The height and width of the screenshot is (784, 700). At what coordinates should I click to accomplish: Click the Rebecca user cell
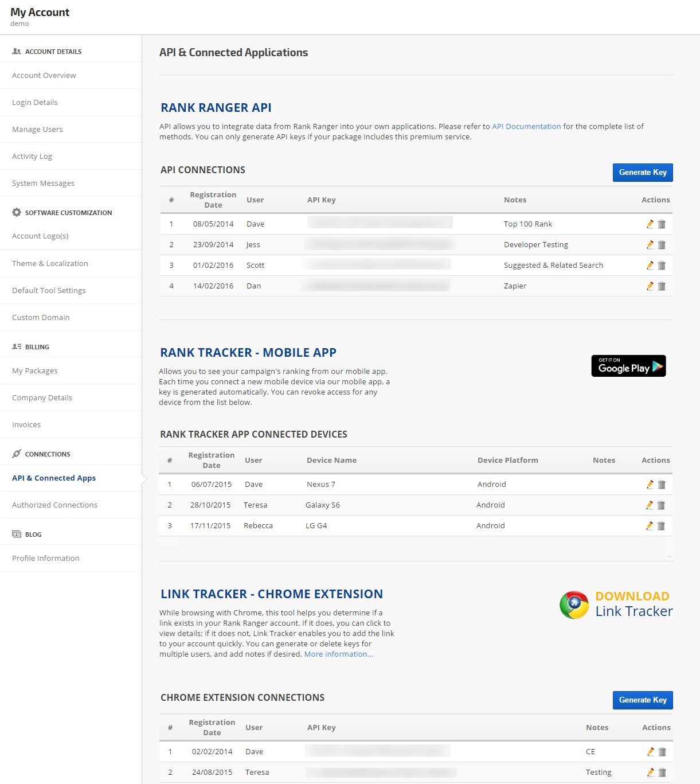[x=258, y=526]
